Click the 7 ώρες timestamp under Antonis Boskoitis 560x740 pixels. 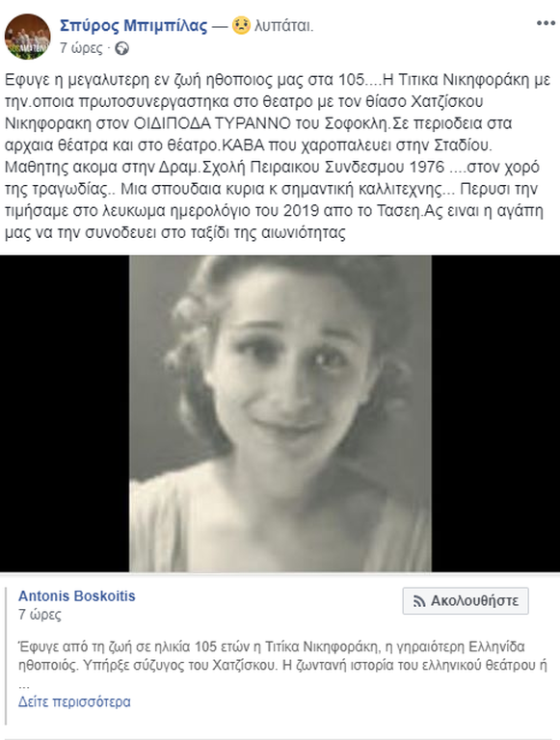[40, 615]
